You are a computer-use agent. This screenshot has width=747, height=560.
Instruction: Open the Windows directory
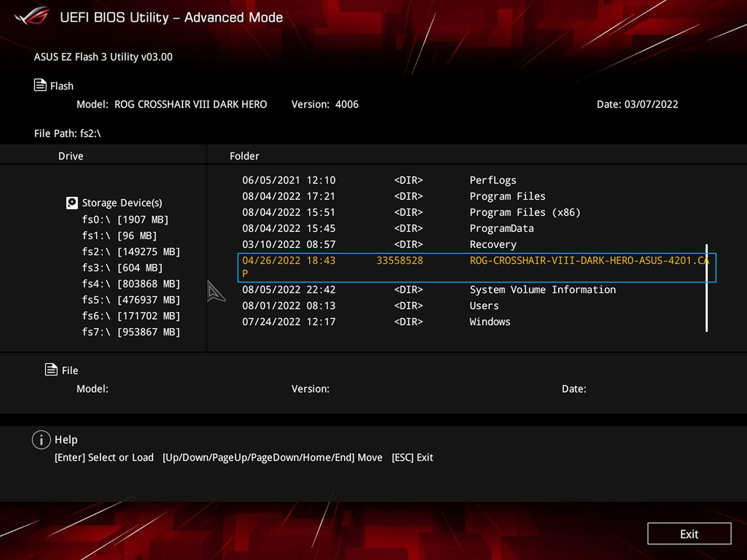[490, 322]
